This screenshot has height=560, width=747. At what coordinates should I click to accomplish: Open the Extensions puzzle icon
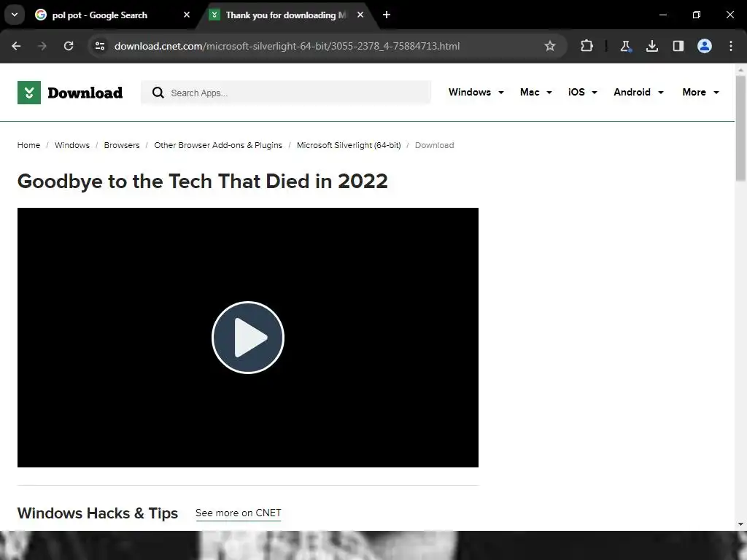pyautogui.click(x=587, y=46)
